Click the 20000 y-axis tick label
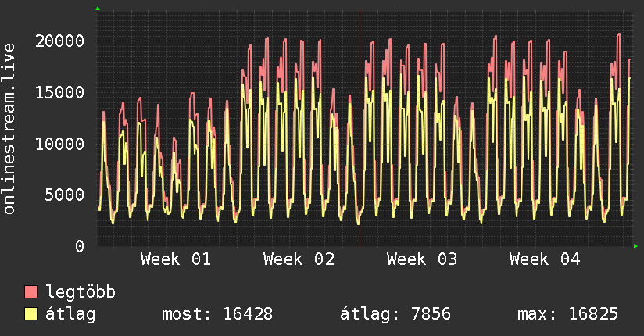The image size is (644, 336). click(61, 41)
